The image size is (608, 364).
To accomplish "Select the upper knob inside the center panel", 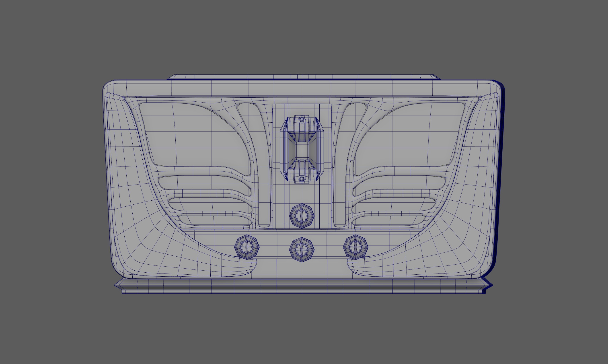I will 302,216.
